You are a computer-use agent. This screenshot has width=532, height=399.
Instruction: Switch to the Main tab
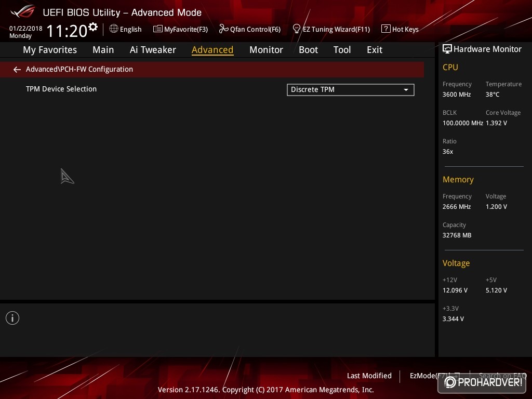point(103,50)
